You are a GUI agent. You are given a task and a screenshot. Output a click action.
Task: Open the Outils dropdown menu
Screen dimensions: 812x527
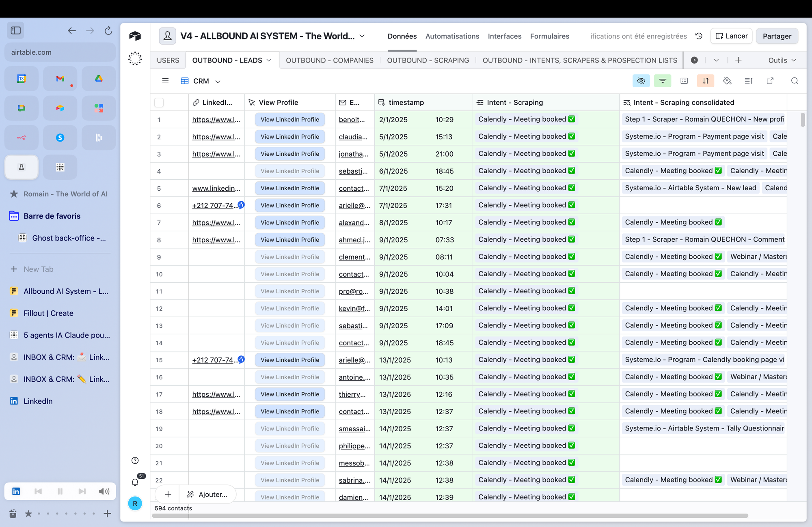[782, 60]
